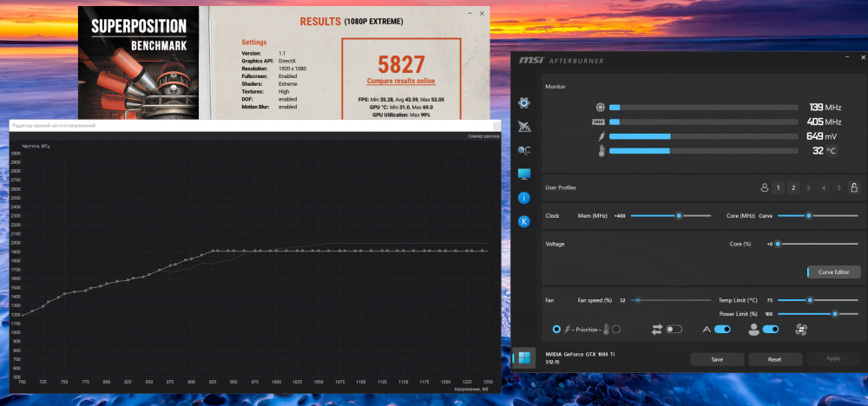Click the Windows startup icon
The image size is (868, 406).
click(524, 357)
